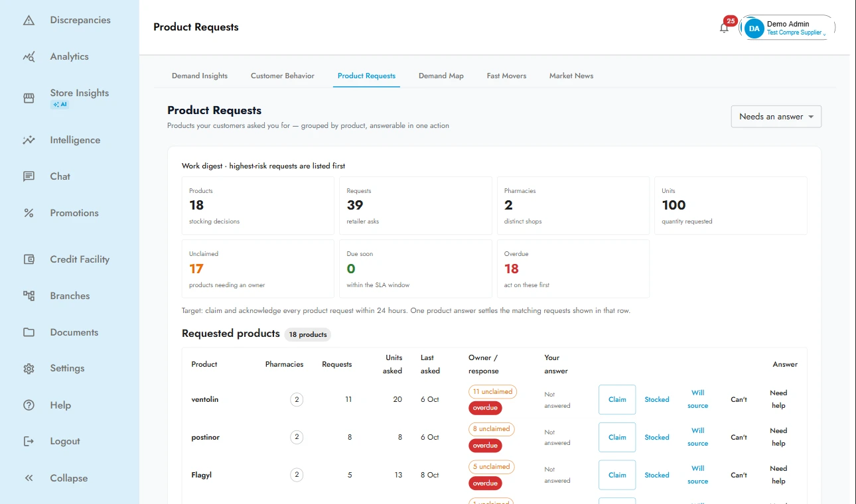Click the Flagyl product name
856x504 pixels.
[202, 475]
